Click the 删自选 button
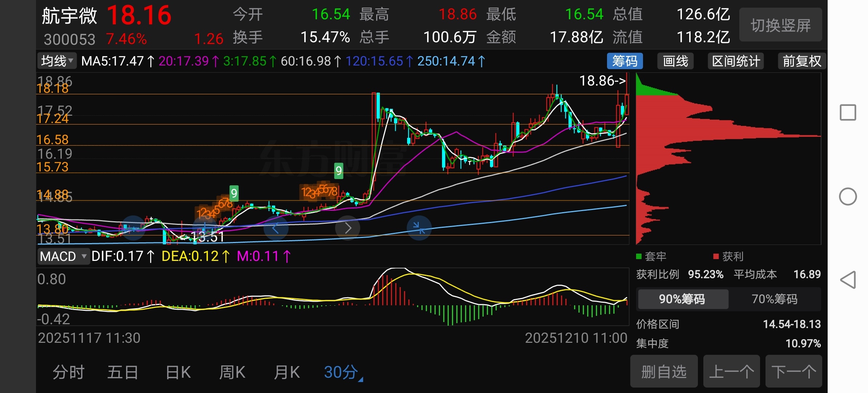Screen dimensions: 868x393 click(x=664, y=372)
